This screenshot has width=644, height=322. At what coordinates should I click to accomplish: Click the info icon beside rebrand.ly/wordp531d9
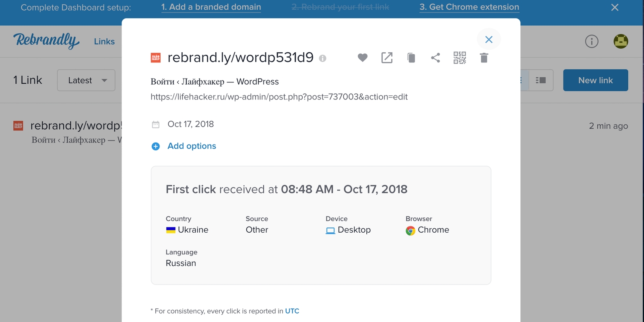322,58
